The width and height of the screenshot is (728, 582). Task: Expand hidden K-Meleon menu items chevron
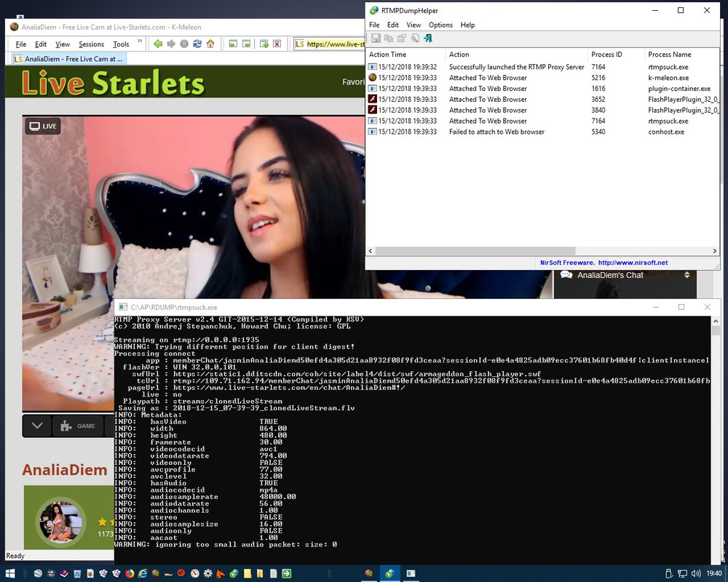click(139, 41)
